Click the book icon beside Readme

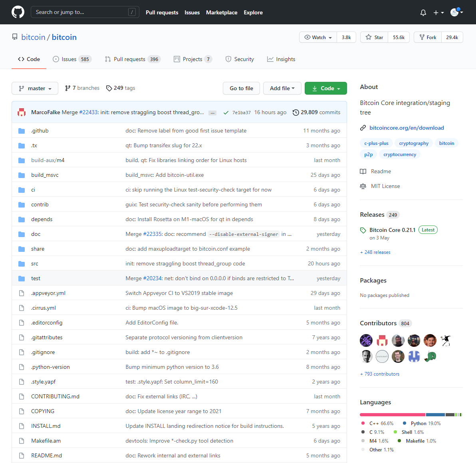[363, 171]
